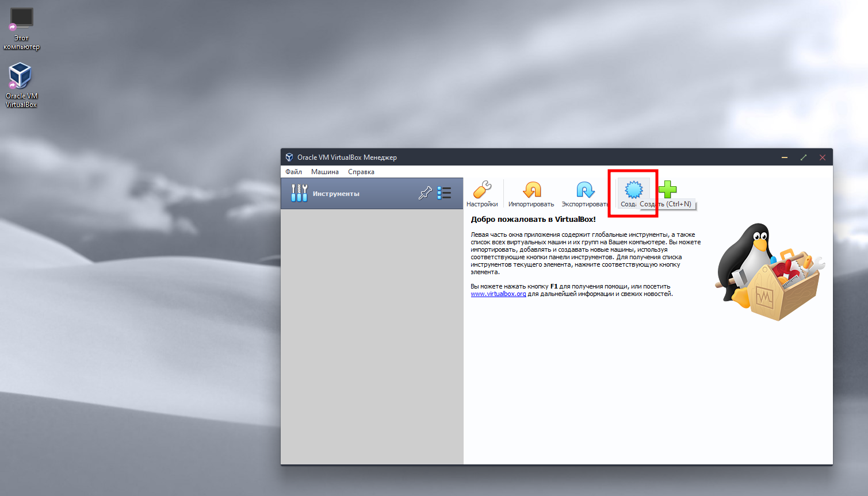Click the VirtualBox logo in title bar
This screenshot has width=868, height=496.
click(x=289, y=157)
